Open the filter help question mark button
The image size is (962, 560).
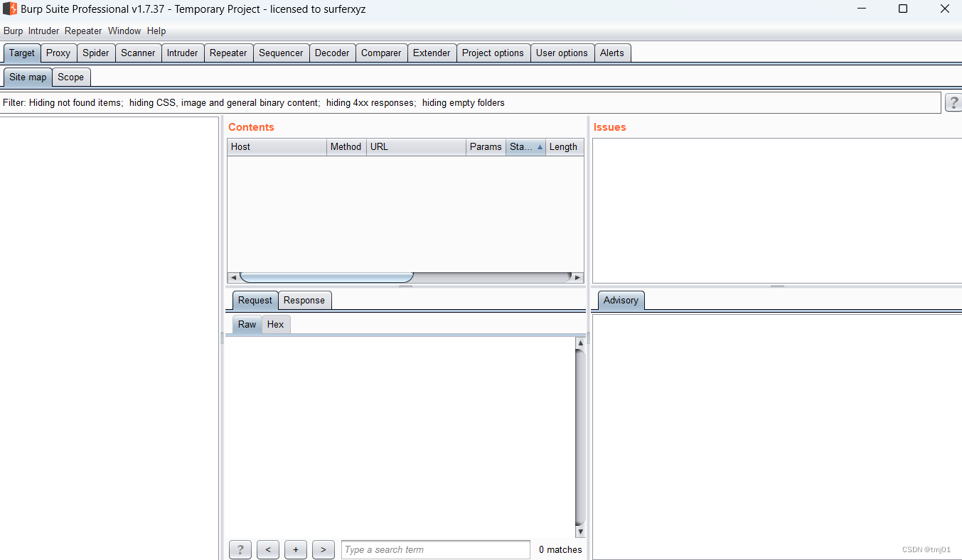[x=953, y=102]
